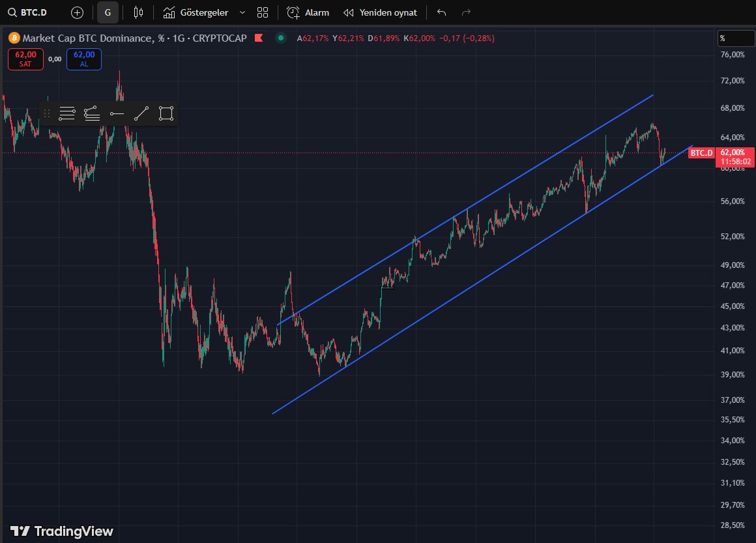This screenshot has height=543, width=756.
Task: Select the rectangle drawing tool
Action: [x=166, y=113]
